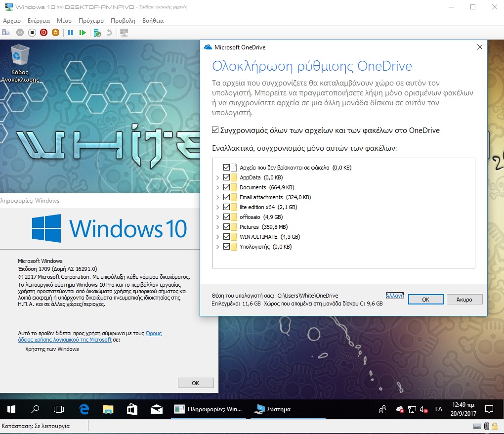504x434 pixels.
Task: Click the ΕΛ language indicator in the tray
Action: pos(439,409)
